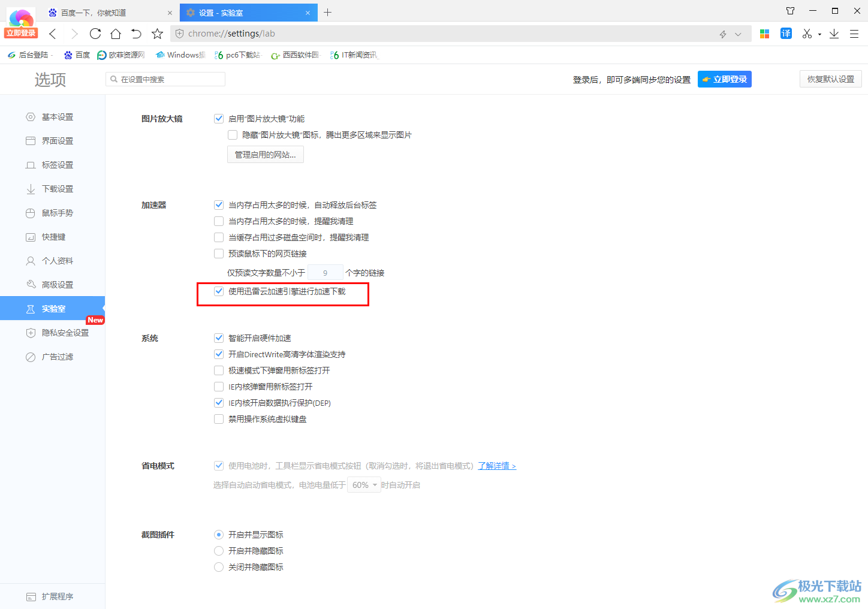Image resolution: width=868 pixels, height=609 pixels.
Task: Click 恢复默认设置 button
Action: click(830, 79)
